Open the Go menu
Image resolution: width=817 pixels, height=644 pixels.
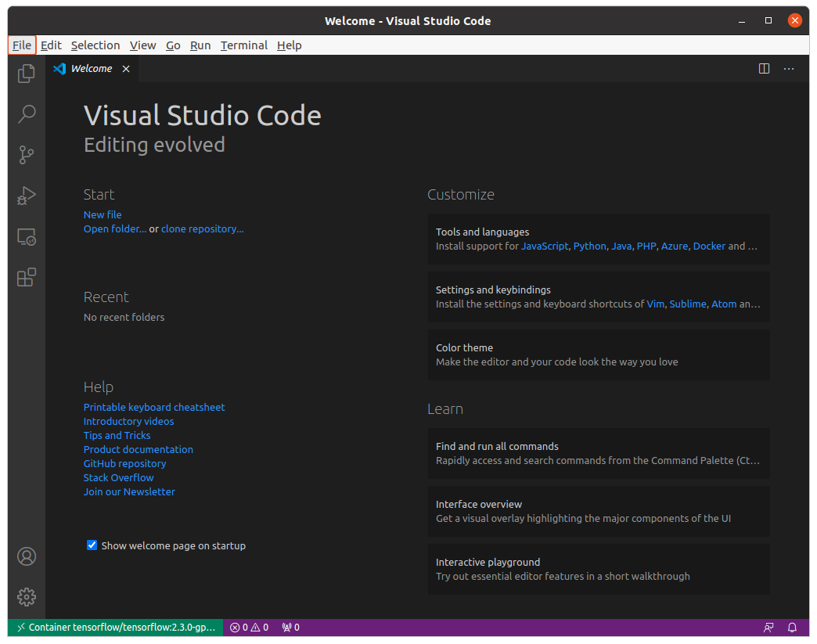pyautogui.click(x=173, y=45)
